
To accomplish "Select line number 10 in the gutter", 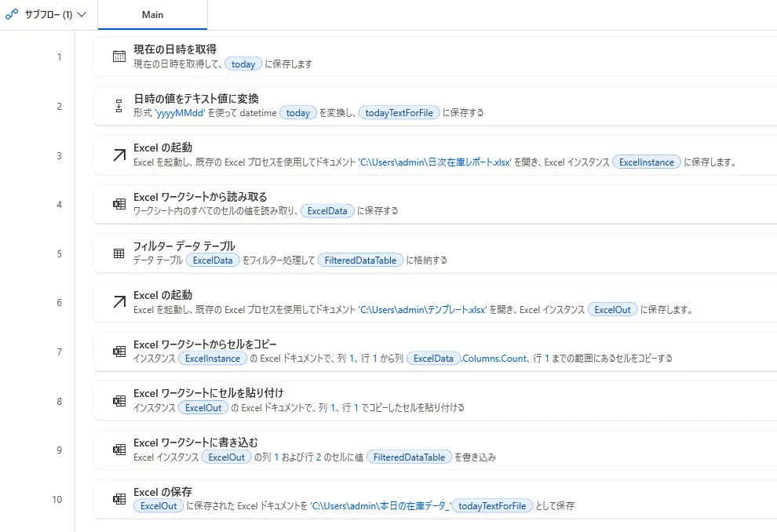I will tap(57, 499).
